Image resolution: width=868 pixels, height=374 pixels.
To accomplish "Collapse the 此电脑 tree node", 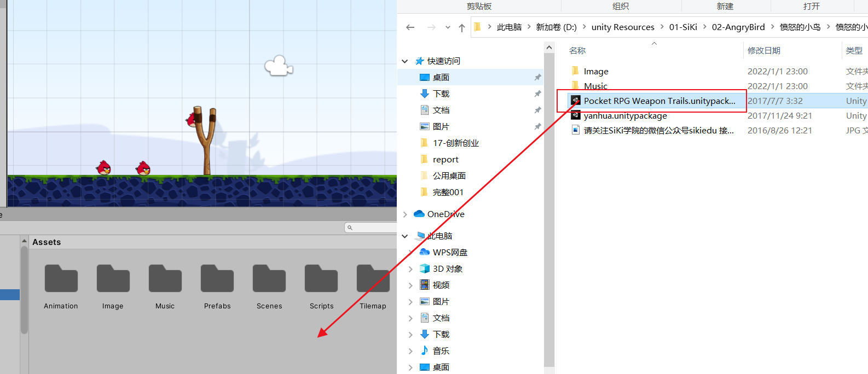I will [x=405, y=236].
